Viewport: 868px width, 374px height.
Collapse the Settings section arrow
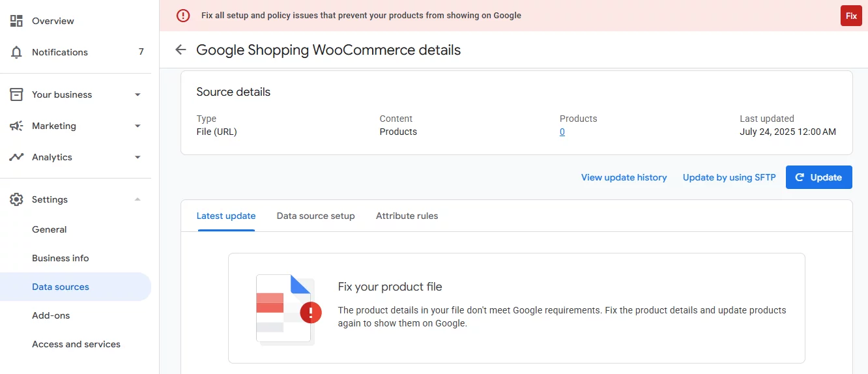click(137, 199)
